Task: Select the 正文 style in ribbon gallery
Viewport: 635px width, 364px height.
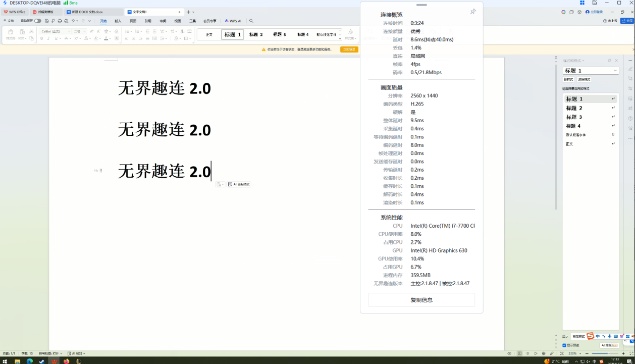Action: coord(209,35)
